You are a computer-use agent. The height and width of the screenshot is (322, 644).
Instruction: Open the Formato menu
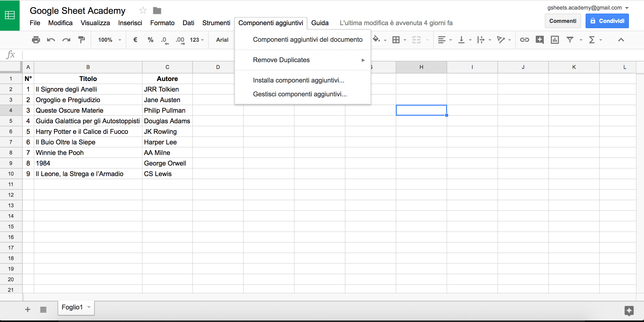(x=162, y=23)
